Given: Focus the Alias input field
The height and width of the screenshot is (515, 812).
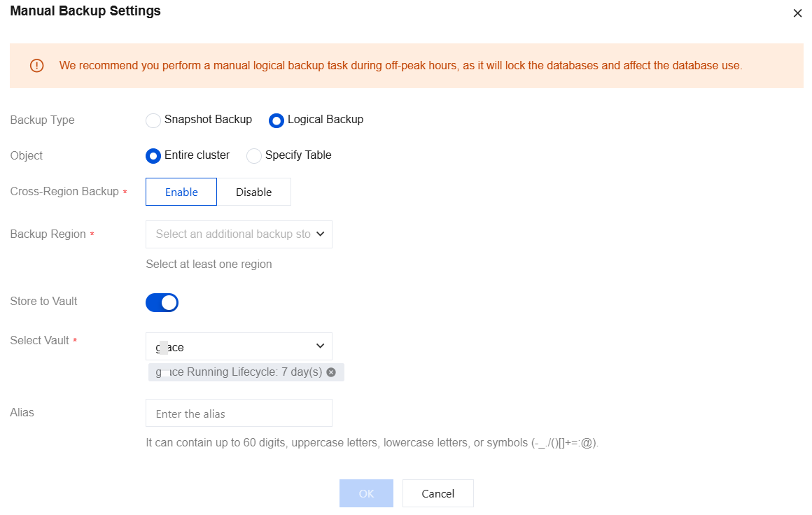Looking at the screenshot, I should (x=239, y=414).
